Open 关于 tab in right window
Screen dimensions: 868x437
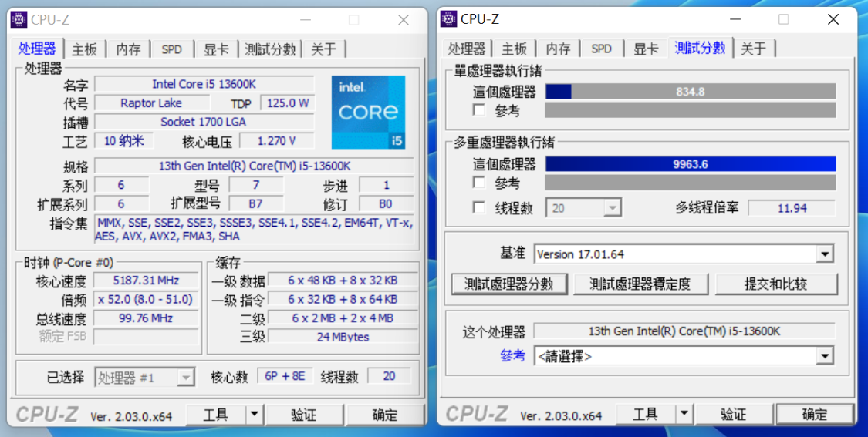[x=753, y=49]
